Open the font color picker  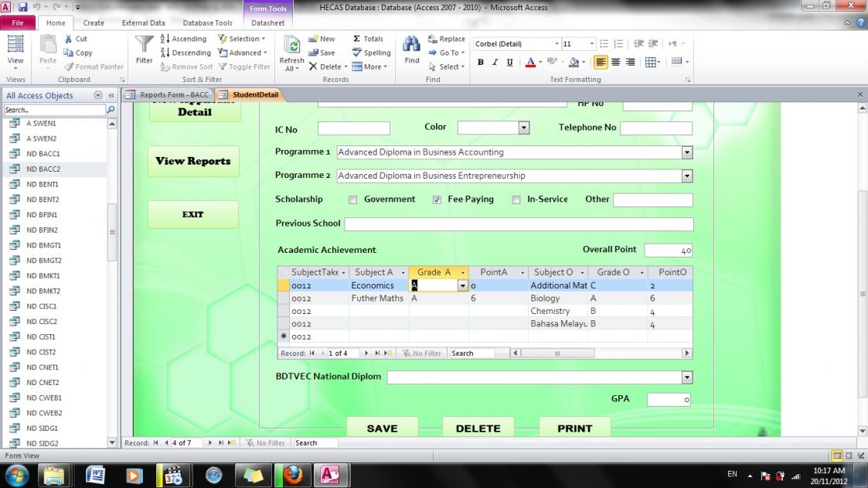[540, 62]
